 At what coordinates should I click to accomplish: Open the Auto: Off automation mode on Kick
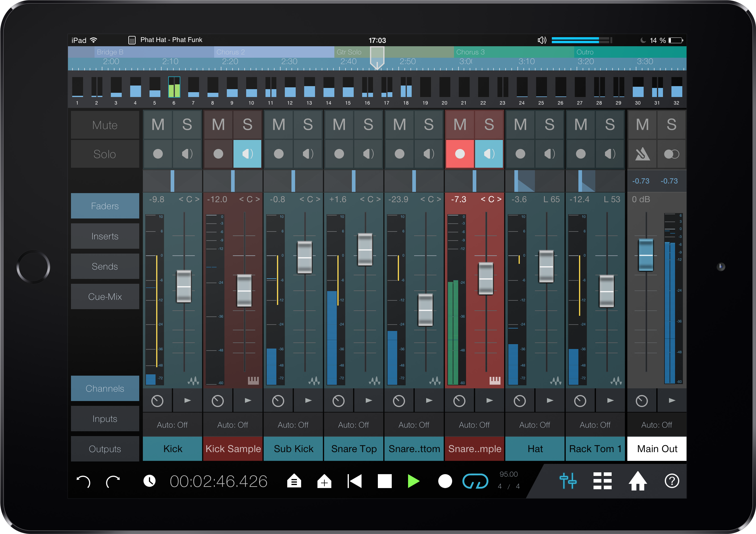(x=172, y=425)
